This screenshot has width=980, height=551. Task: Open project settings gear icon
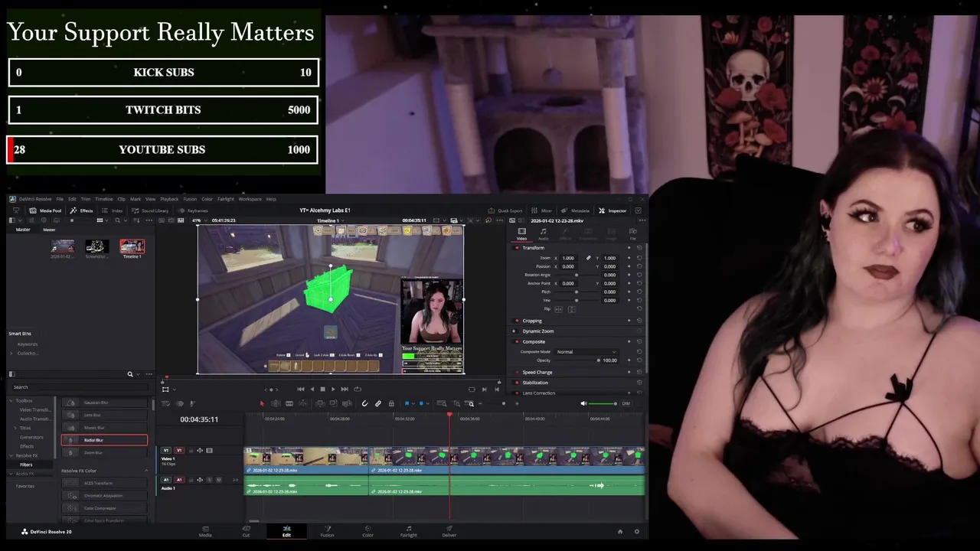(x=636, y=531)
